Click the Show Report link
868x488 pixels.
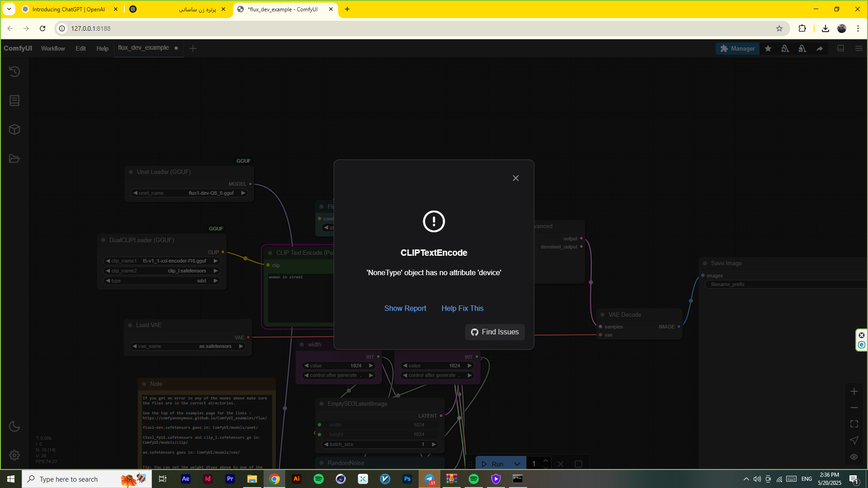(x=405, y=308)
